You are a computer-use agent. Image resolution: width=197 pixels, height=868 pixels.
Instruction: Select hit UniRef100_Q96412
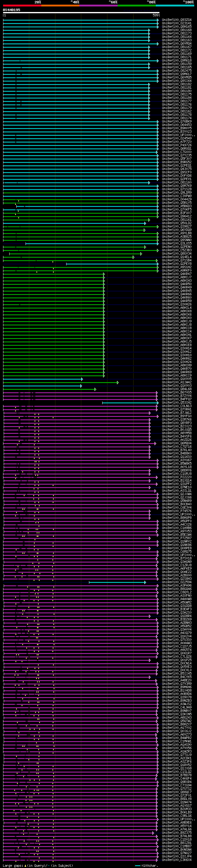click(x=177, y=216)
